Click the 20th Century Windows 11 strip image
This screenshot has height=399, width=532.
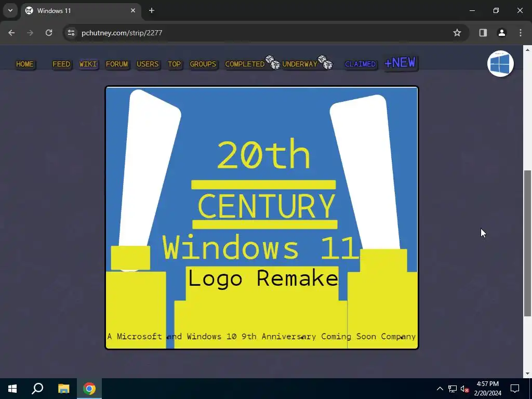tap(262, 218)
